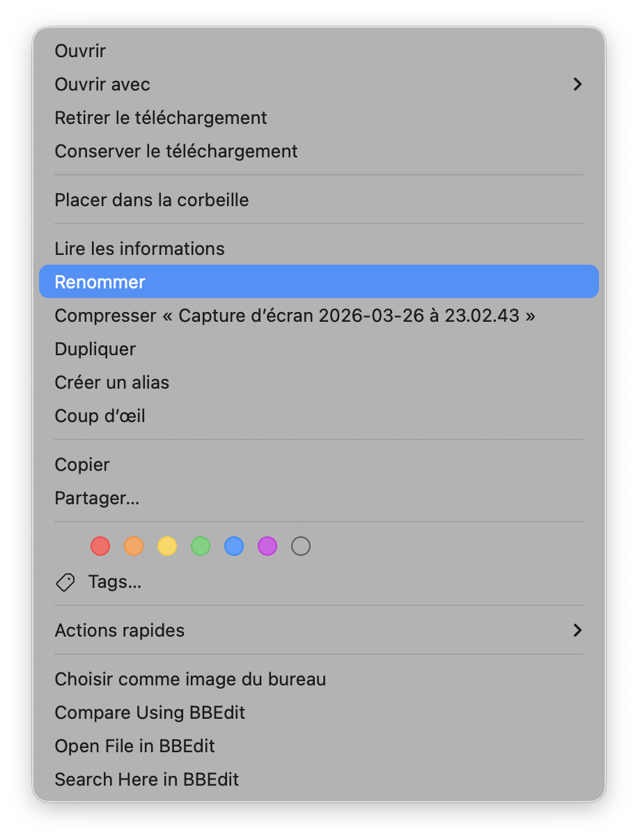Expand the Ouvrir avec submenu arrow
This screenshot has height=840, width=638.
pos(577,84)
